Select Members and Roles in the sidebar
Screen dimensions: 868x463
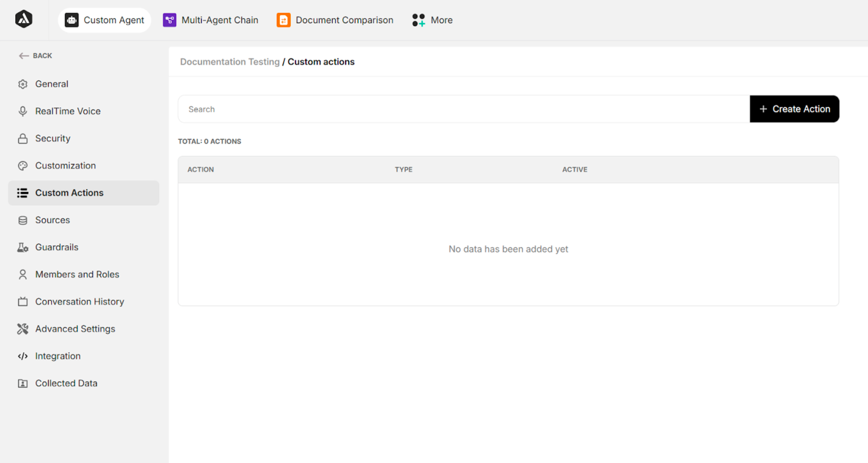click(x=77, y=274)
